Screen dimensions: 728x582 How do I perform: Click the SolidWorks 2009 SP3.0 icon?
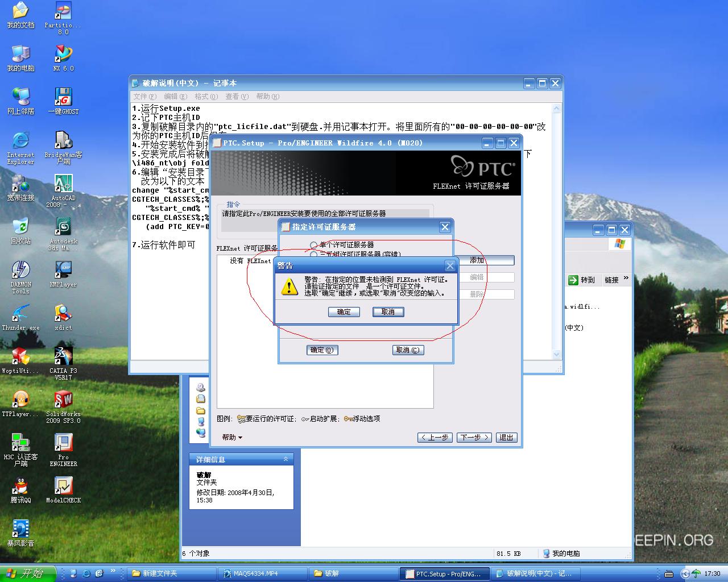tap(64, 406)
